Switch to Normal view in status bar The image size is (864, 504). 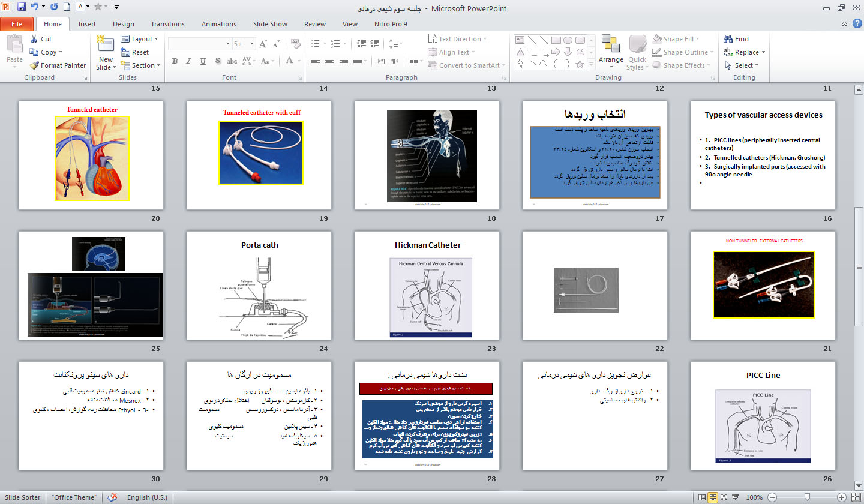pos(701,497)
